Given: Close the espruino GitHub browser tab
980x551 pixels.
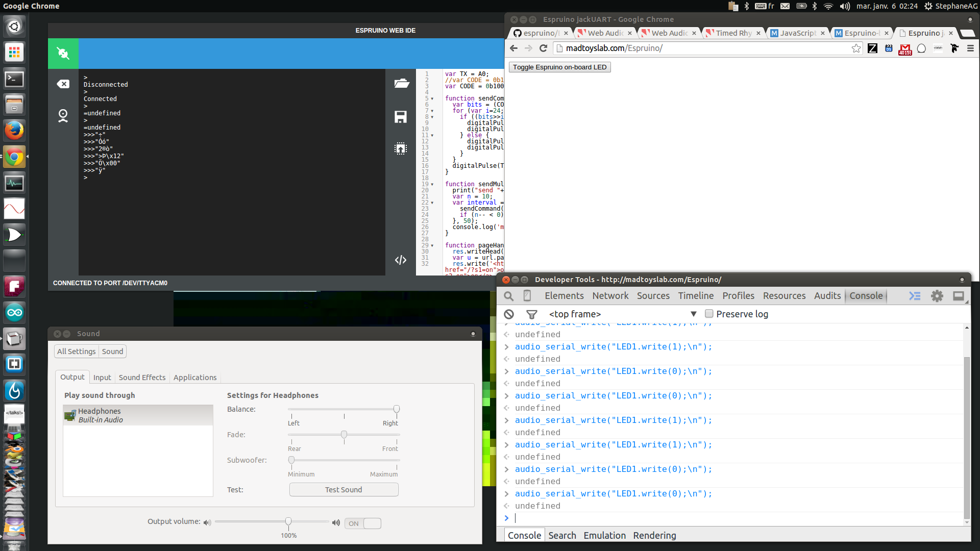Looking at the screenshot, I should click(x=566, y=33).
